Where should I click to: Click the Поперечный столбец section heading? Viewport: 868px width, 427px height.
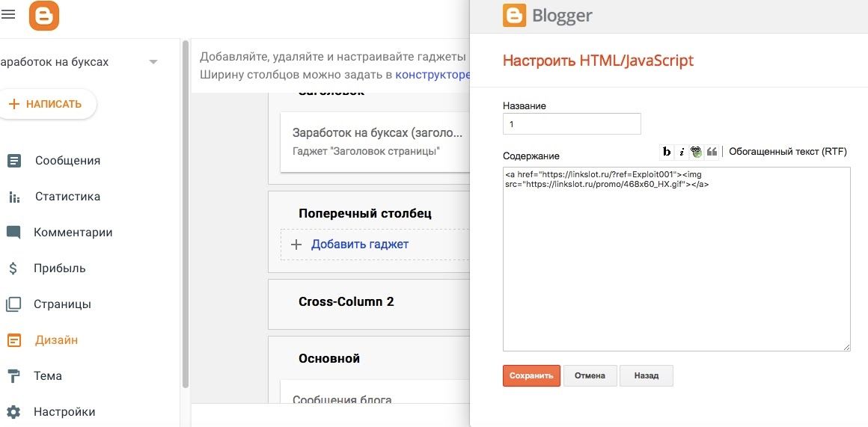click(x=365, y=214)
